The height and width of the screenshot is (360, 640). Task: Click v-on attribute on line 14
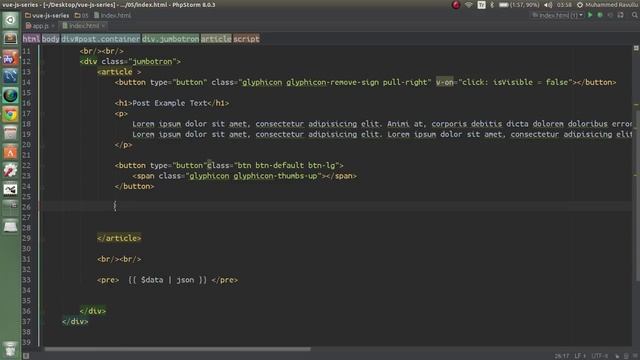(x=444, y=82)
